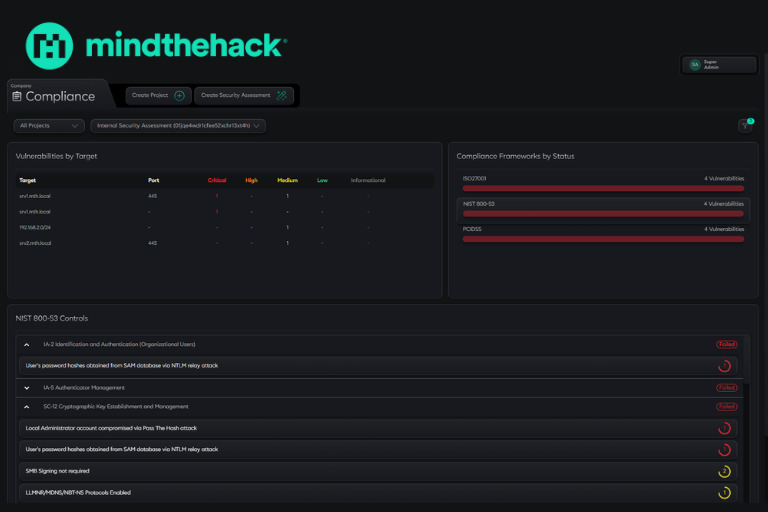Image resolution: width=768 pixels, height=512 pixels.
Task: Click the Create Security Assessment button
Action: tap(243, 95)
